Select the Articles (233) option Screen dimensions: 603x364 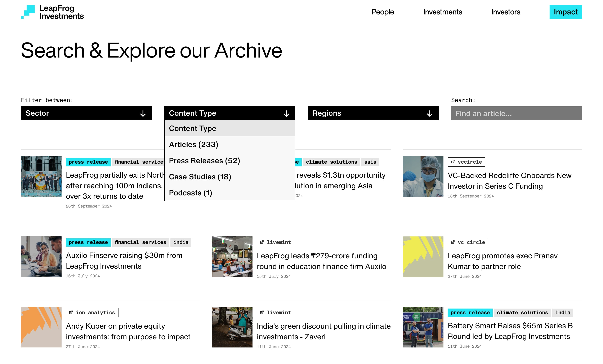click(x=194, y=145)
